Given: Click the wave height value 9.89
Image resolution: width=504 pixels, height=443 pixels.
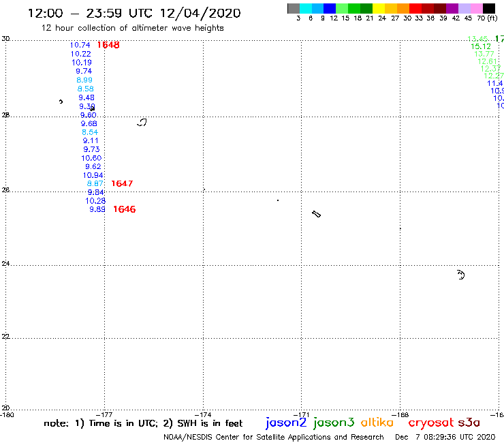Looking at the screenshot, I should [x=97, y=209].
